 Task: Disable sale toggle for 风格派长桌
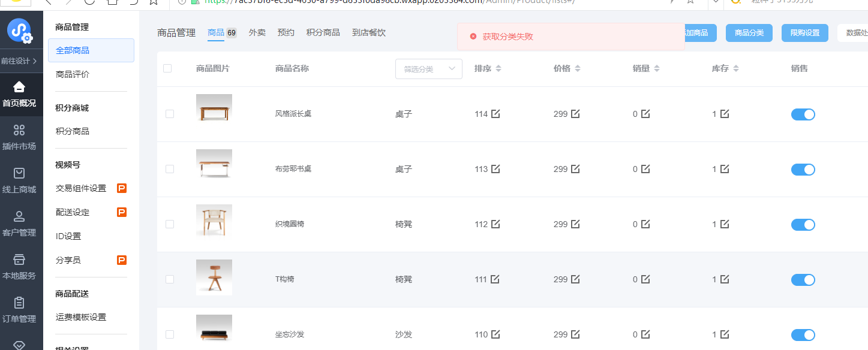tap(803, 114)
